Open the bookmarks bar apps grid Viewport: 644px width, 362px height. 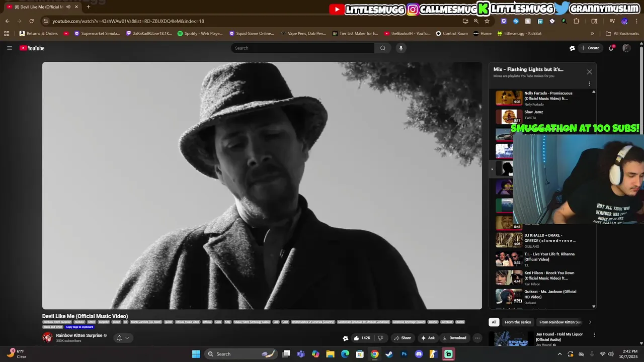(7, 33)
